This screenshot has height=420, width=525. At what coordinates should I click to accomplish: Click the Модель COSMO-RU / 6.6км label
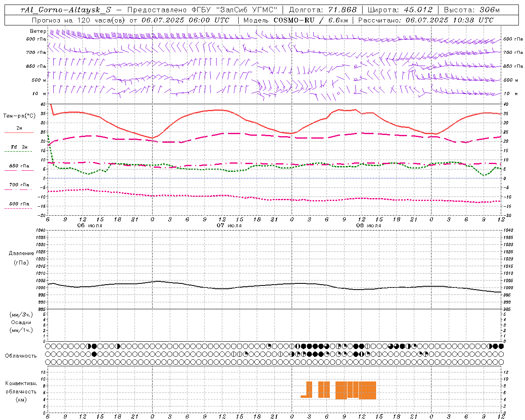tap(295, 20)
